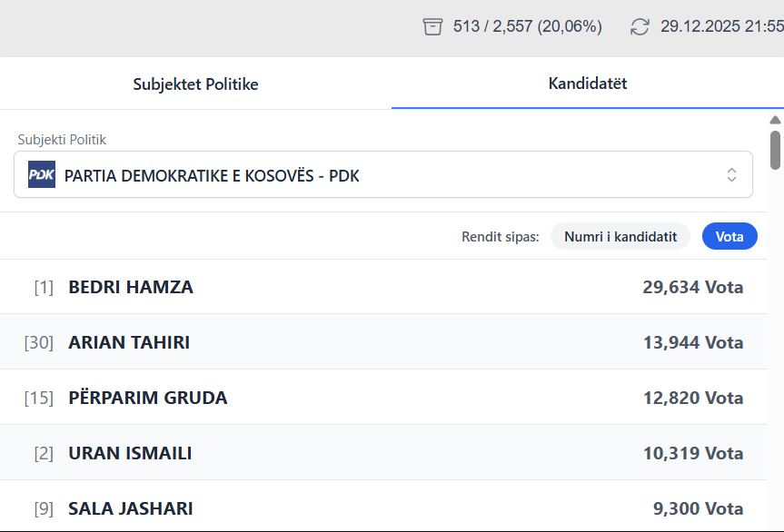
Task: Click the vertical scrollbar thumb
Action: (775, 150)
